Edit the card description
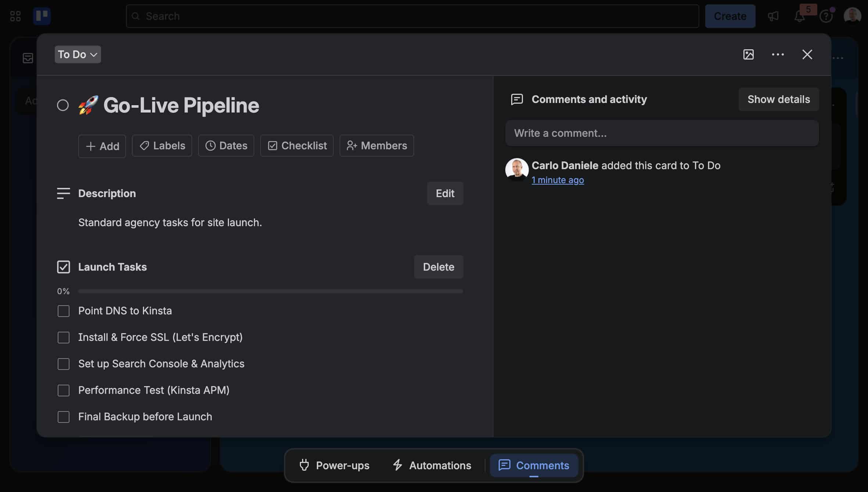The image size is (868, 492). [445, 193]
